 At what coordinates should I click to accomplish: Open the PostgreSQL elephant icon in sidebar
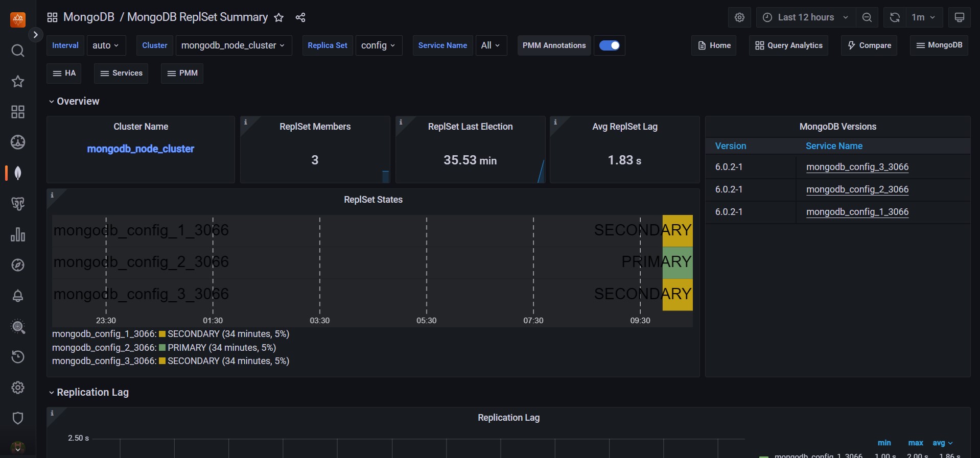[18, 204]
